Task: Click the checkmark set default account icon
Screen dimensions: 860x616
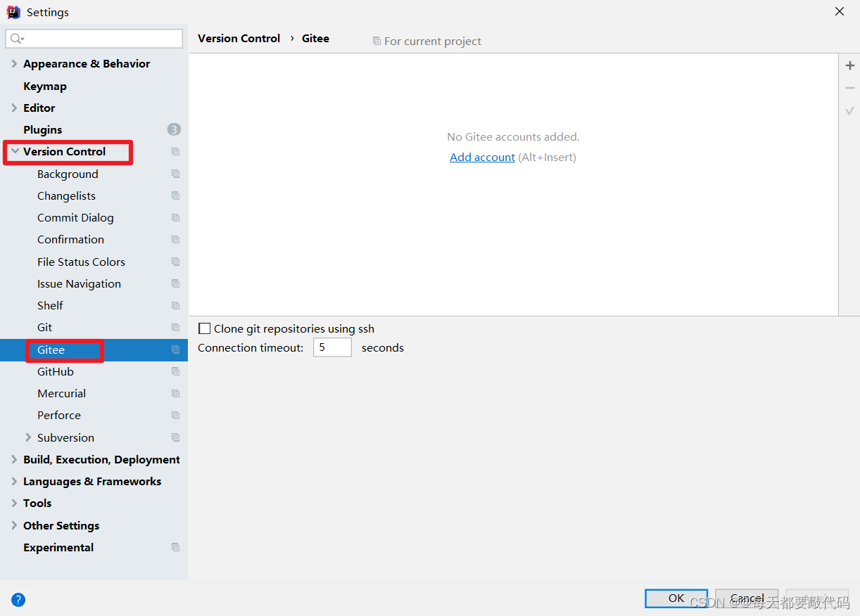Action: coord(849,110)
